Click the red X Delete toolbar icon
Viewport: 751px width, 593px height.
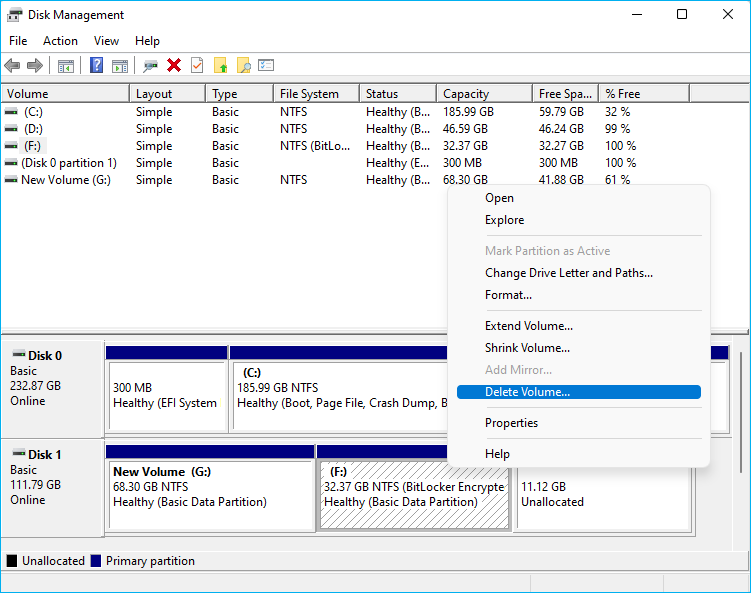click(174, 66)
